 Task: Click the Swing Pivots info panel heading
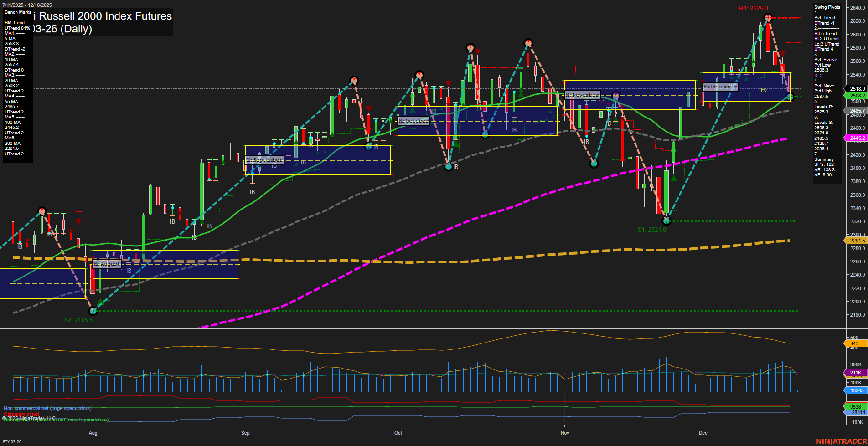point(827,7)
